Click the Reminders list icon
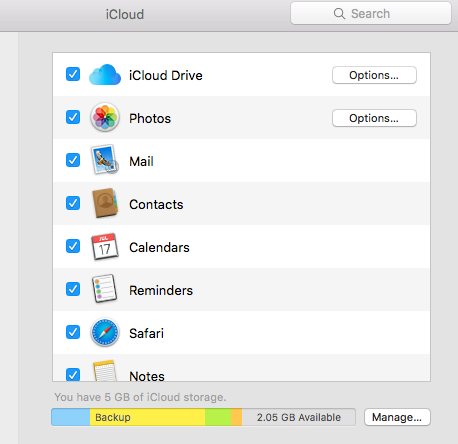Viewport: 458px width, 444px height. tap(105, 289)
